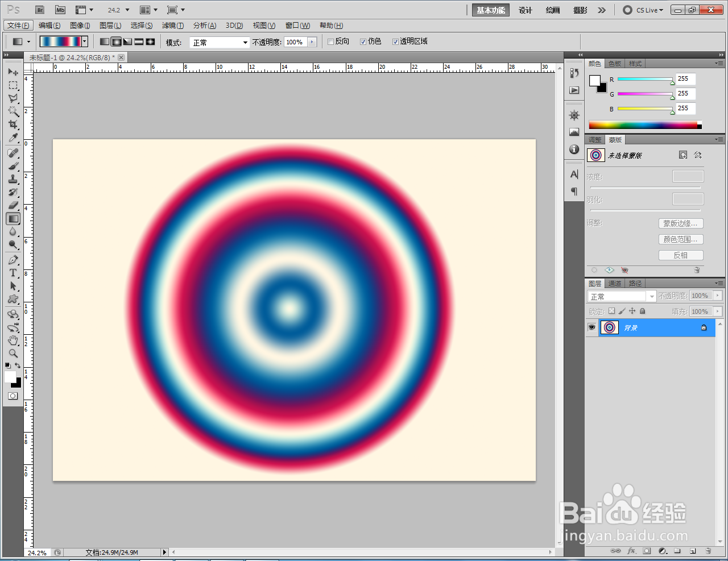This screenshot has width=728, height=561.
Task: Open the gradient opacity slider popup arrow
Action: (312, 42)
